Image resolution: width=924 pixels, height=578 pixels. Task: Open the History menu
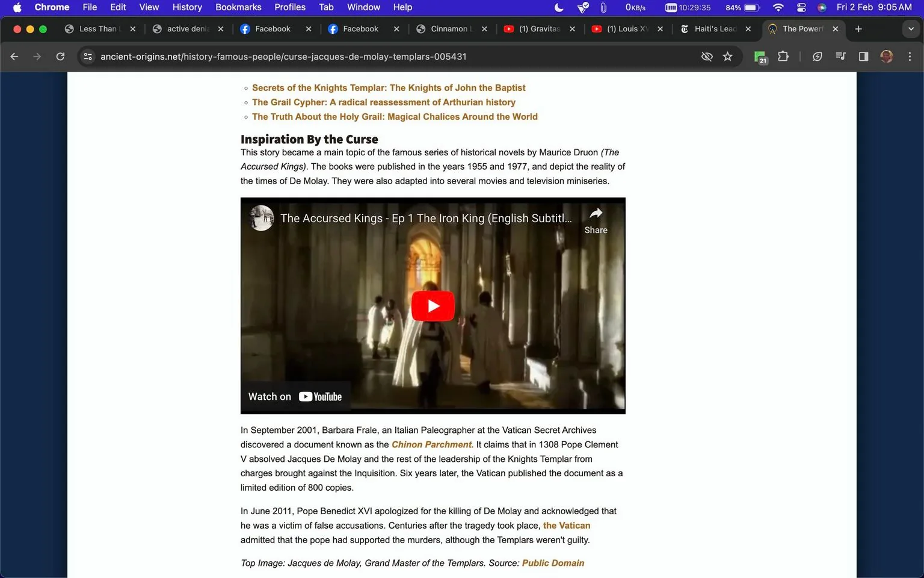coord(187,7)
